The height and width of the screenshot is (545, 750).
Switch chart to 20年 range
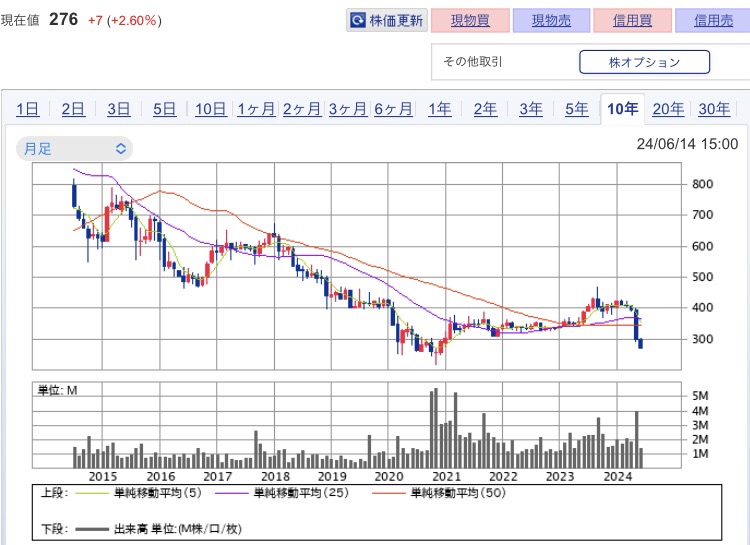pos(668,109)
